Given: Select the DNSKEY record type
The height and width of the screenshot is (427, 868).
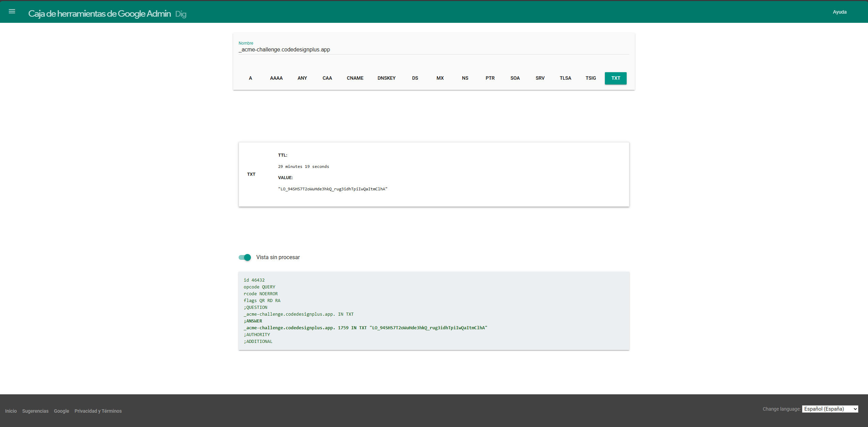Looking at the screenshot, I should click(x=386, y=78).
